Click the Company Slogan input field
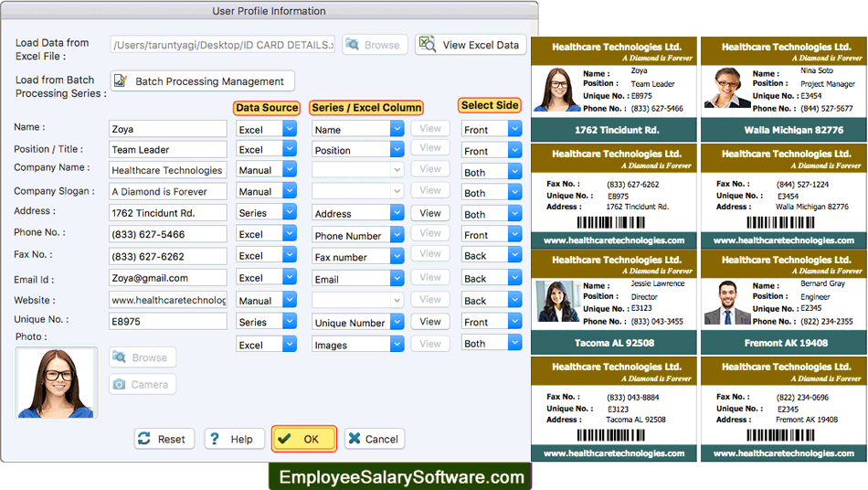This screenshot has height=490, width=868. (x=168, y=191)
